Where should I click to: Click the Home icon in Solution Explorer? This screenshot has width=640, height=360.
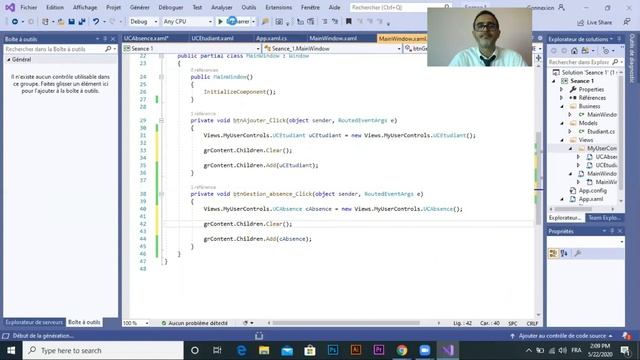click(574, 51)
